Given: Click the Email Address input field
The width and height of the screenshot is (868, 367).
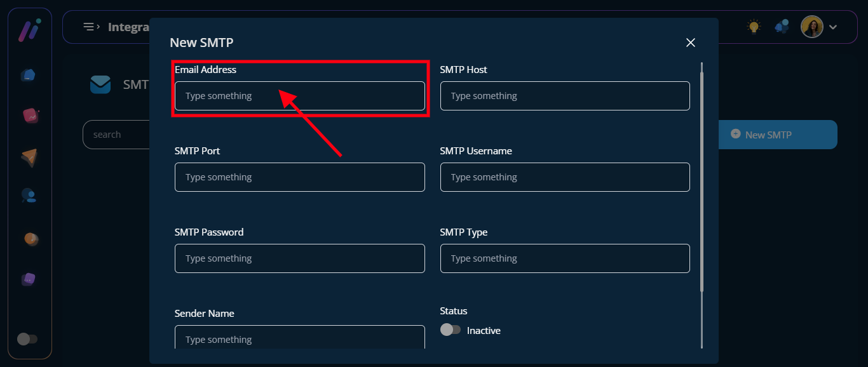Looking at the screenshot, I should (x=299, y=96).
